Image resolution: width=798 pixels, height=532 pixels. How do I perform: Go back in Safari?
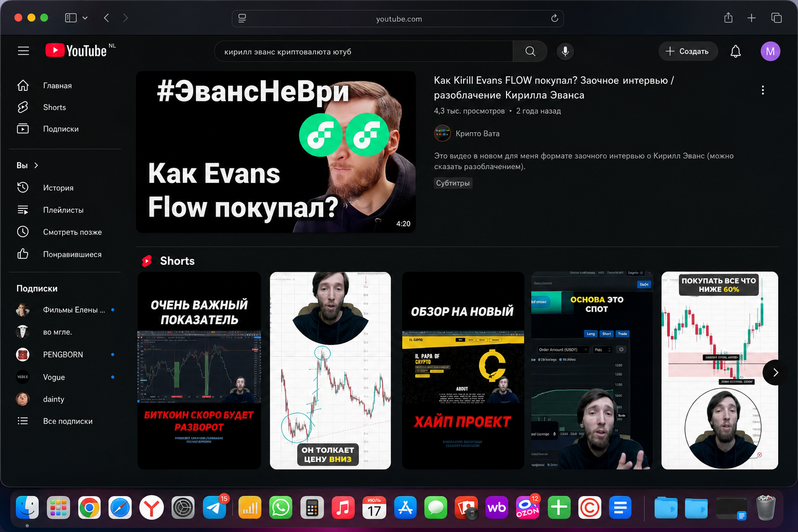107,18
